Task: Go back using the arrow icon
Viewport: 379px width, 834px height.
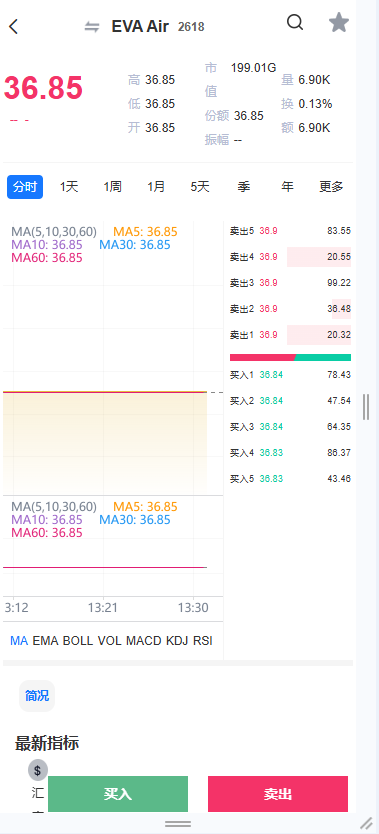Action: click(14, 26)
